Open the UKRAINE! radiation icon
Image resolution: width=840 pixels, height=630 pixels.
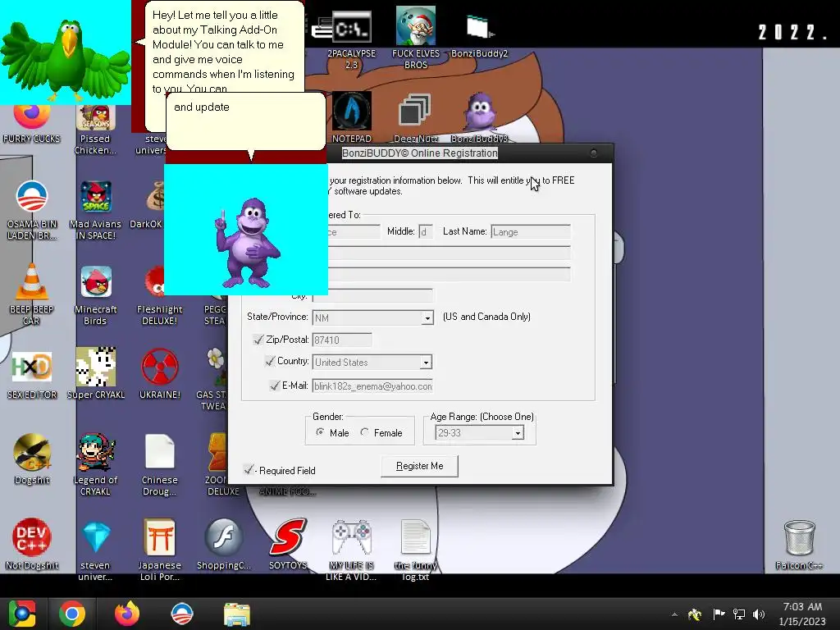point(160,367)
